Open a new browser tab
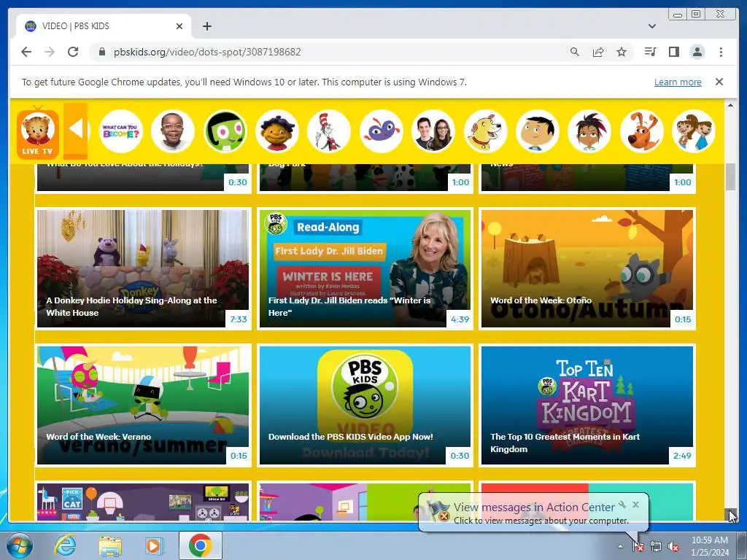 pyautogui.click(x=206, y=26)
